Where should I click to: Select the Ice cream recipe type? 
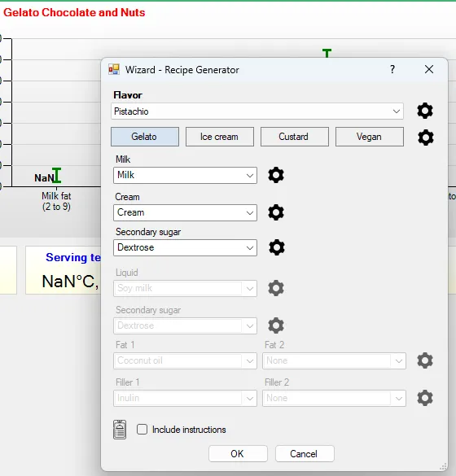[220, 137]
